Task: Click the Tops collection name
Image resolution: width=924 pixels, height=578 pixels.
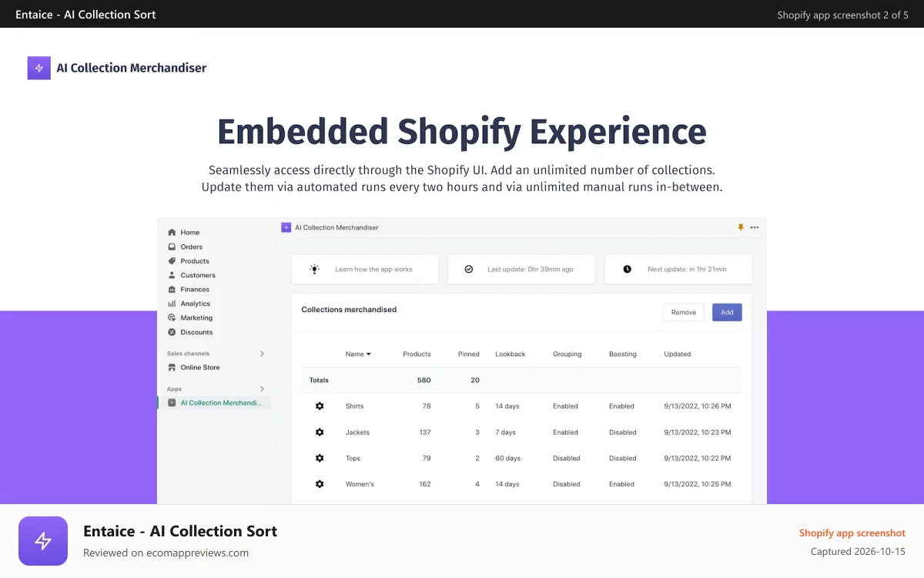Action: (353, 459)
